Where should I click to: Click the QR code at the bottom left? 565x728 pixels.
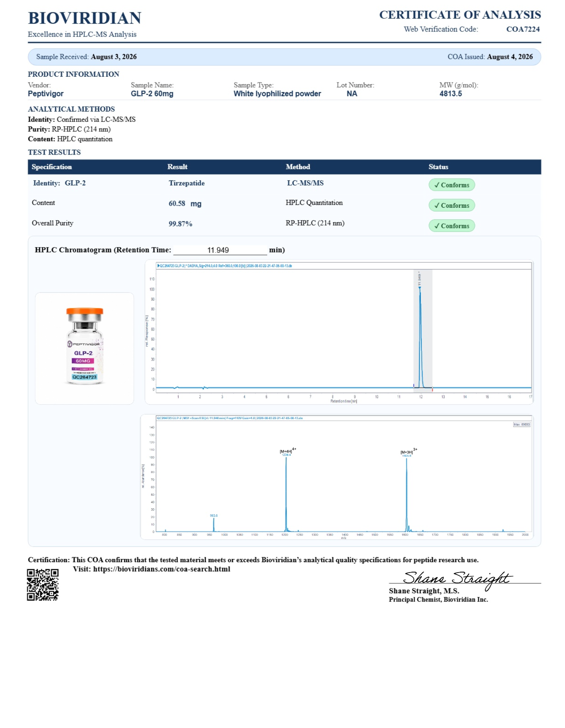click(x=43, y=585)
